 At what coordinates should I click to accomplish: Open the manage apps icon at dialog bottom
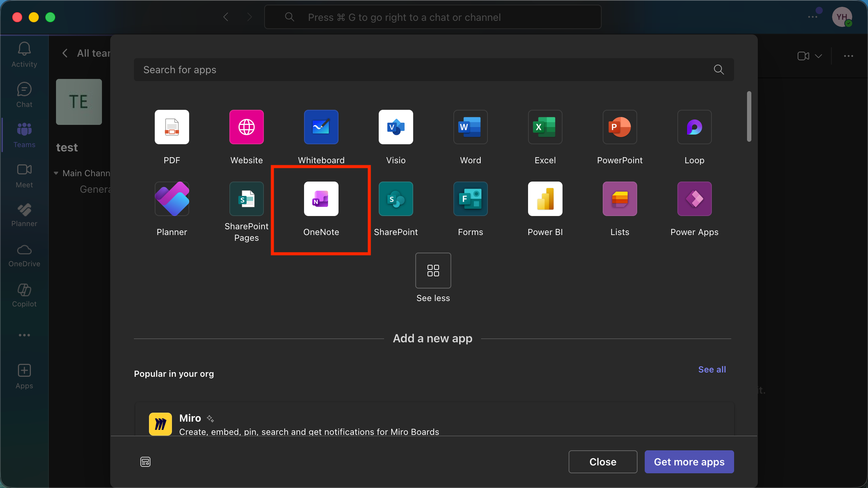pos(145,462)
